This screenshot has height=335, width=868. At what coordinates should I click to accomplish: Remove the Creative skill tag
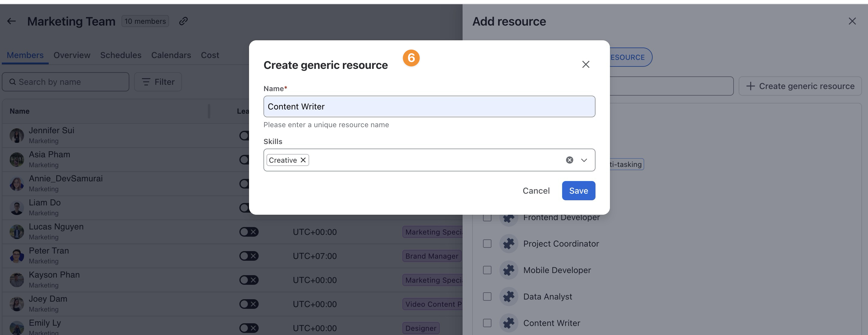[303, 160]
